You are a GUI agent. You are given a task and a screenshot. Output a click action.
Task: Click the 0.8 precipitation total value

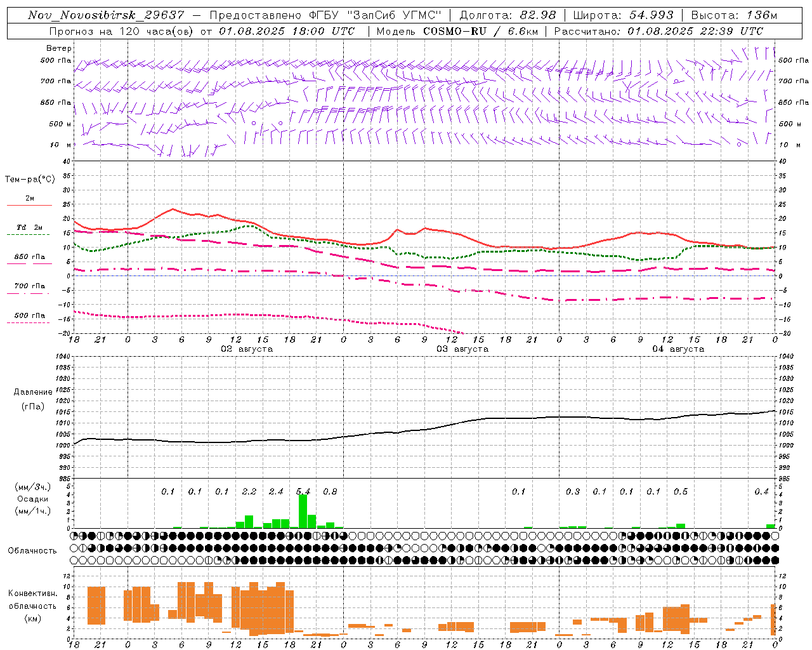[330, 491]
